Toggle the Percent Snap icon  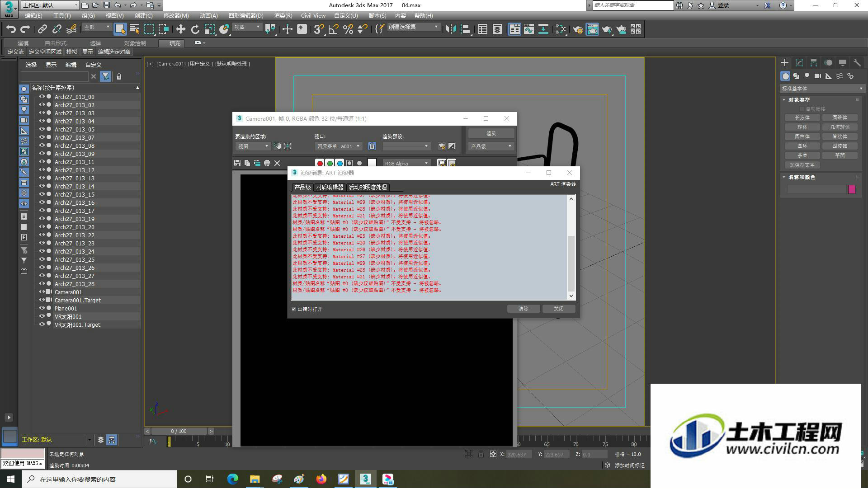[348, 29]
